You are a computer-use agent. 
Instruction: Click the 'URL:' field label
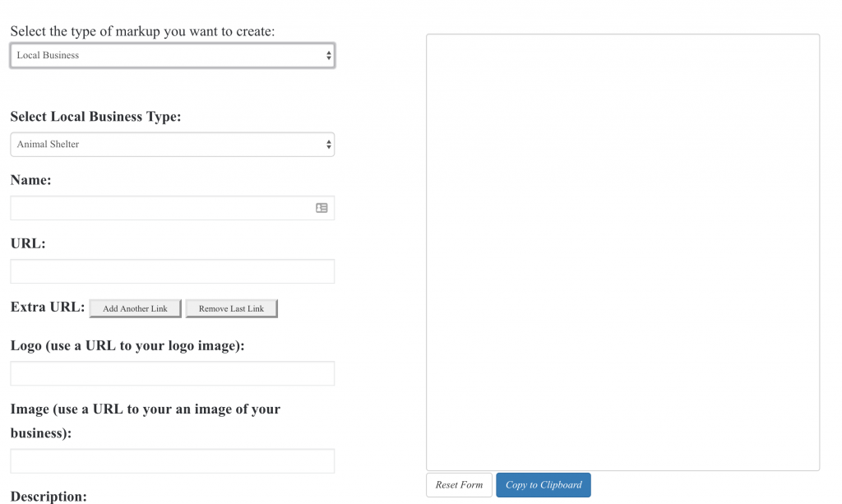click(x=28, y=243)
